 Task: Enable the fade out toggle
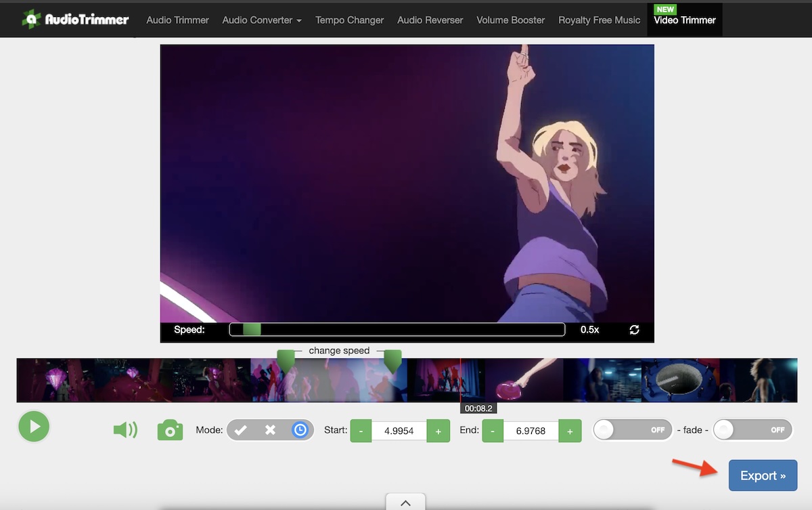752,429
